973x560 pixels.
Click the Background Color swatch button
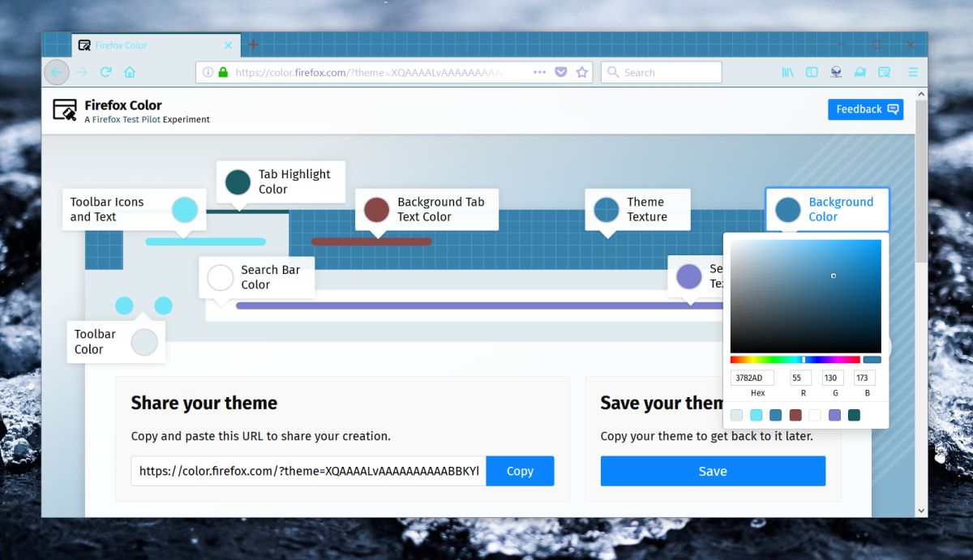pos(788,210)
